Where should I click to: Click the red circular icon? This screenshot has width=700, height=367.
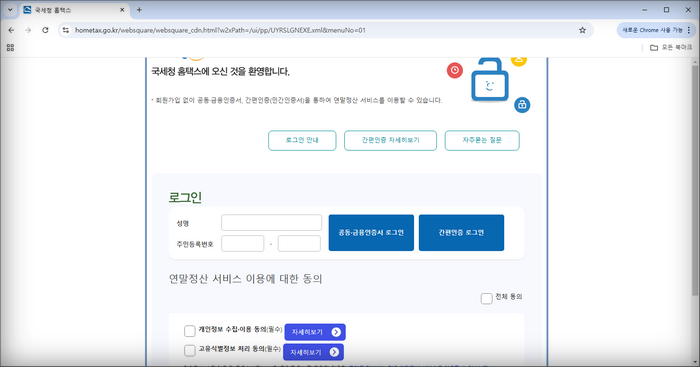[x=455, y=70]
